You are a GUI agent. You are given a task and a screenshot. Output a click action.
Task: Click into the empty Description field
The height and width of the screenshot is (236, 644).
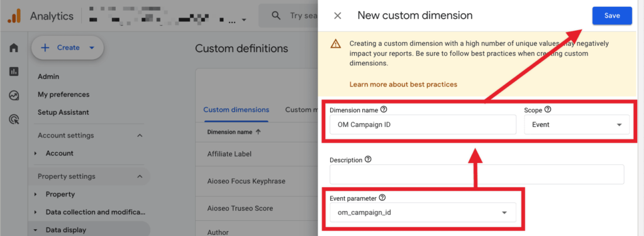[477, 174]
